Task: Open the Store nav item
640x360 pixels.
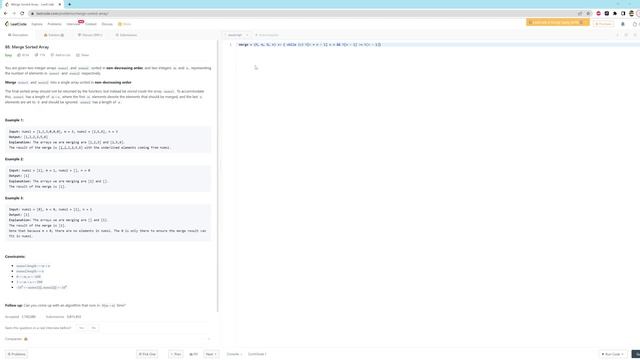Action: 125,24
